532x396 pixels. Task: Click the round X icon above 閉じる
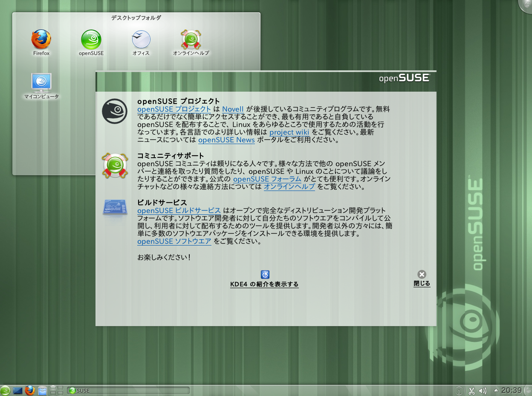pyautogui.click(x=422, y=275)
